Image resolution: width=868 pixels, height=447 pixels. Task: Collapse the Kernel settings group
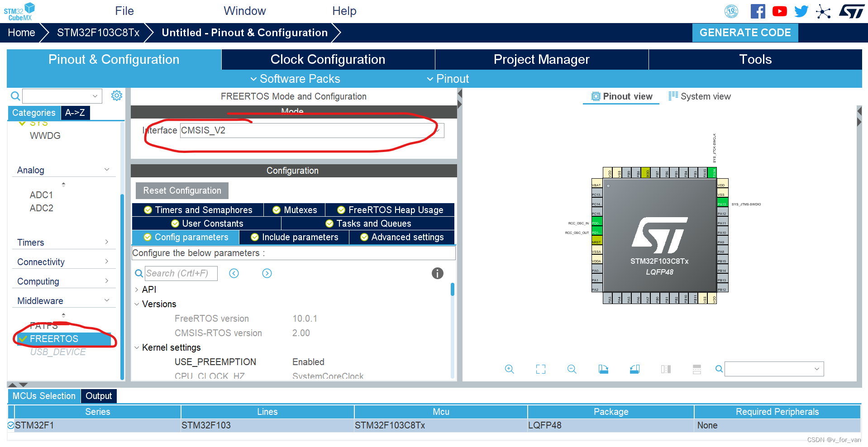pos(137,347)
